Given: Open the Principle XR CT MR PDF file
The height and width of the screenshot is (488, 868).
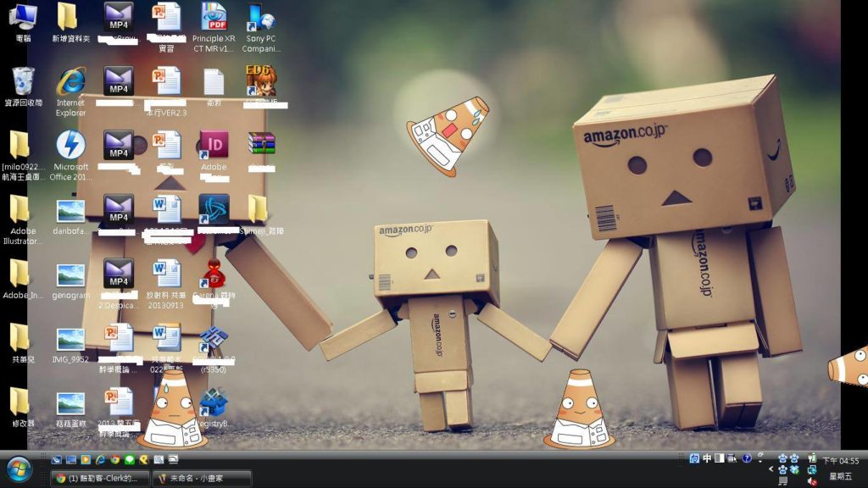Looking at the screenshot, I should pos(214,28).
